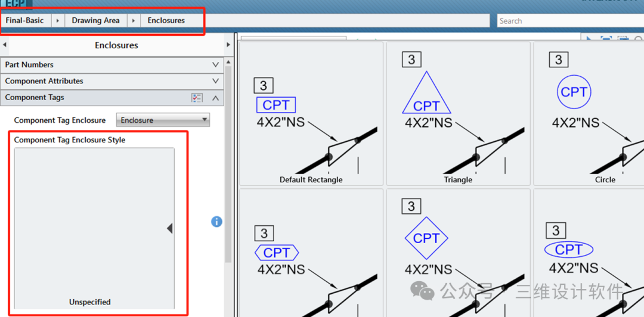Expand the Part Numbers section
644x317 pixels.
coord(112,64)
